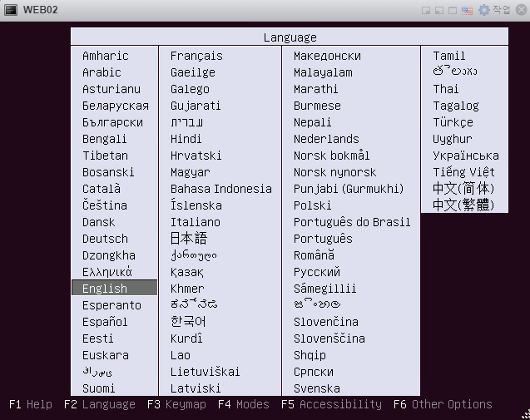Close the WEB02 console window

click(521, 10)
